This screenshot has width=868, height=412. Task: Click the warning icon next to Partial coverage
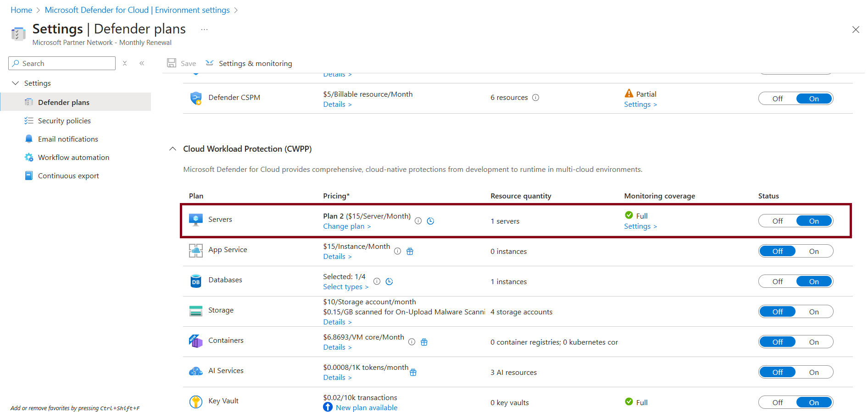[x=629, y=93]
